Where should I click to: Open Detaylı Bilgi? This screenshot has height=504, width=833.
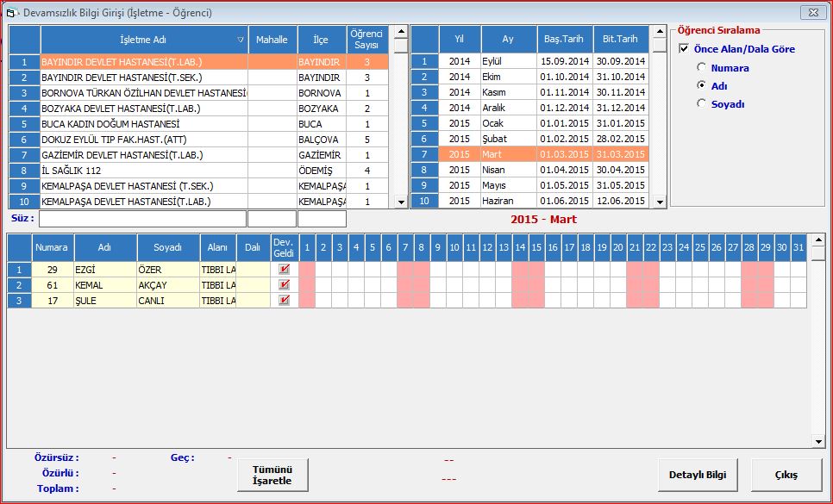tap(698, 475)
